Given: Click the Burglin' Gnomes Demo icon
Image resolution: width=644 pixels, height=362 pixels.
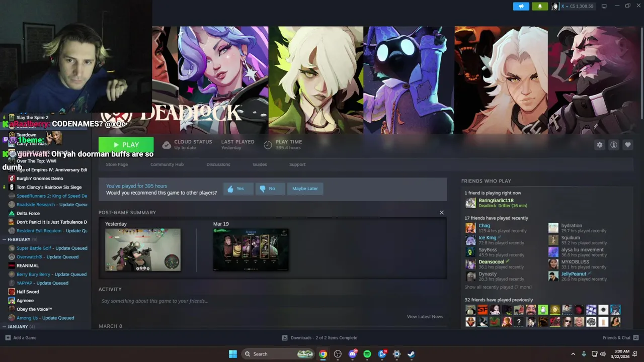Looking at the screenshot, I should coord(12,178).
